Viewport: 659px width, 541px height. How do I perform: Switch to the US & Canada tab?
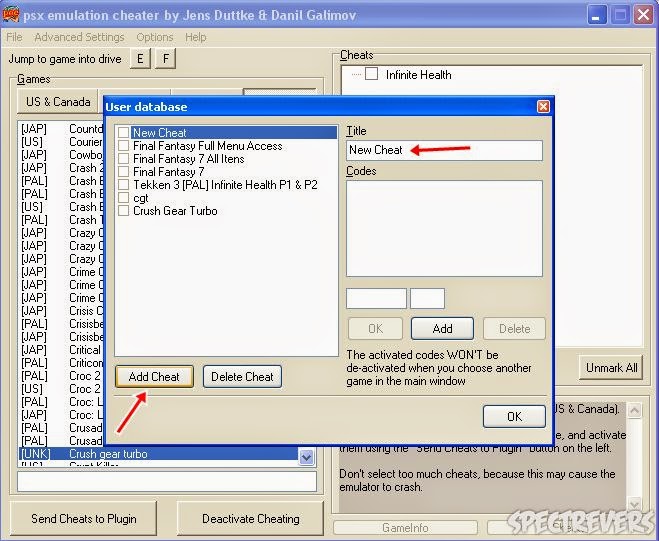(x=58, y=102)
